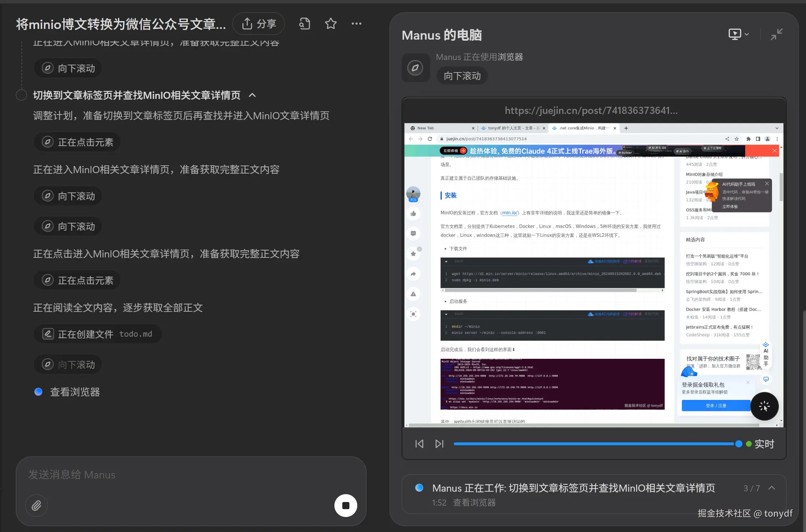
Task: Jump to previous step in playback
Action: (x=419, y=444)
